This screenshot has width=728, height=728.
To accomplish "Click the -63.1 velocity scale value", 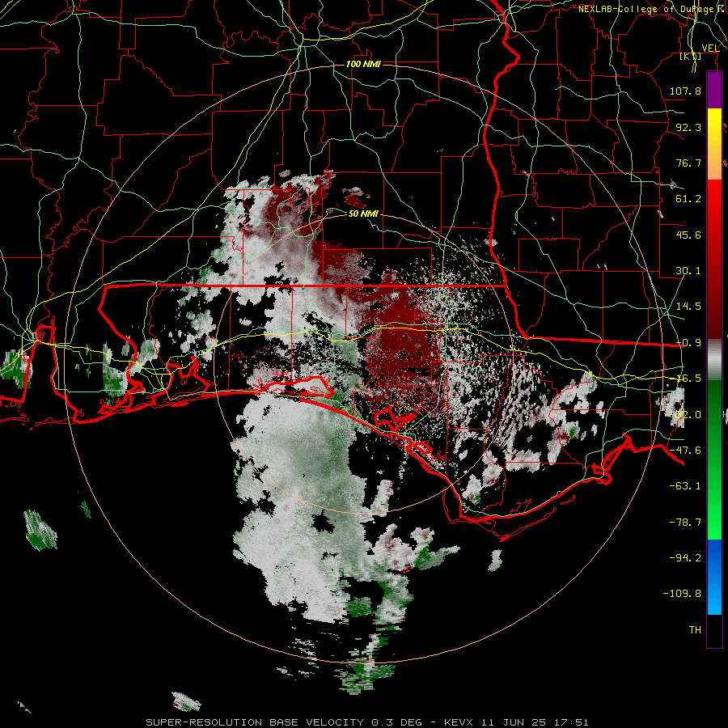I will coord(685,485).
